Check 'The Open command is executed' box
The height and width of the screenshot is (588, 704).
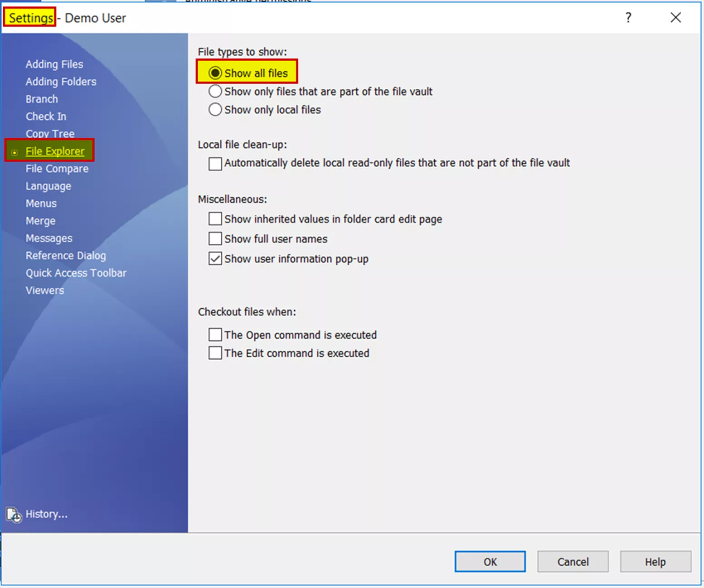pyautogui.click(x=215, y=335)
